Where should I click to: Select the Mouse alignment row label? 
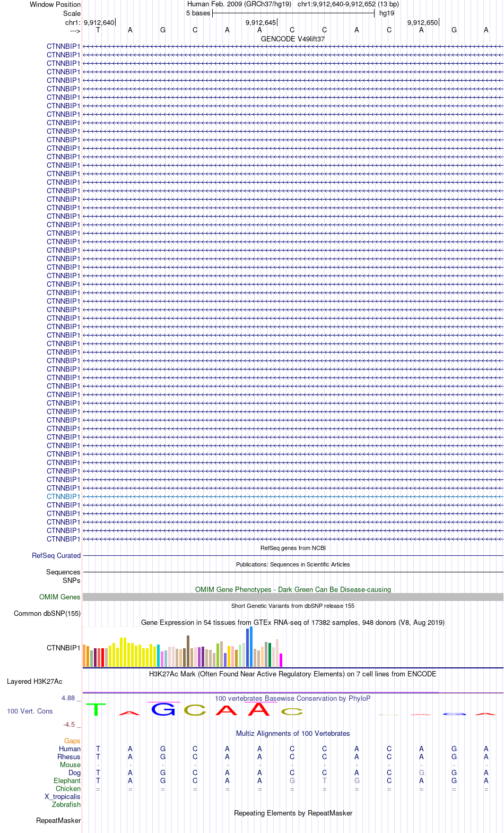click(x=70, y=765)
